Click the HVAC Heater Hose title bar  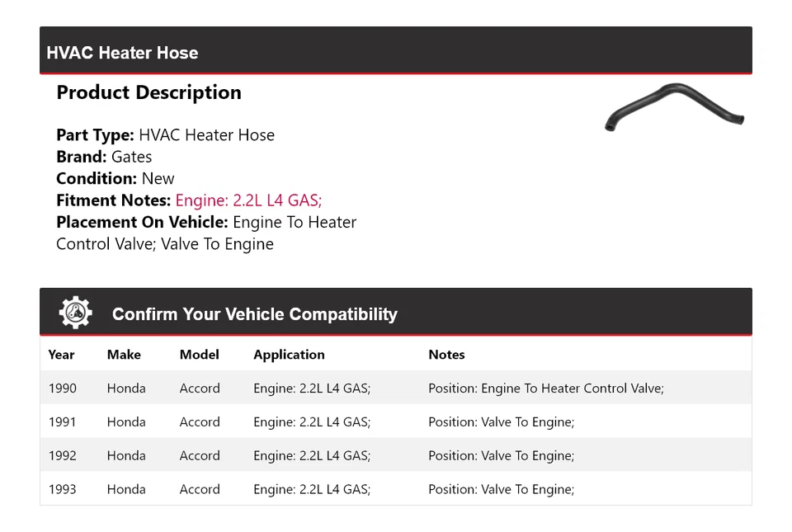click(122, 53)
